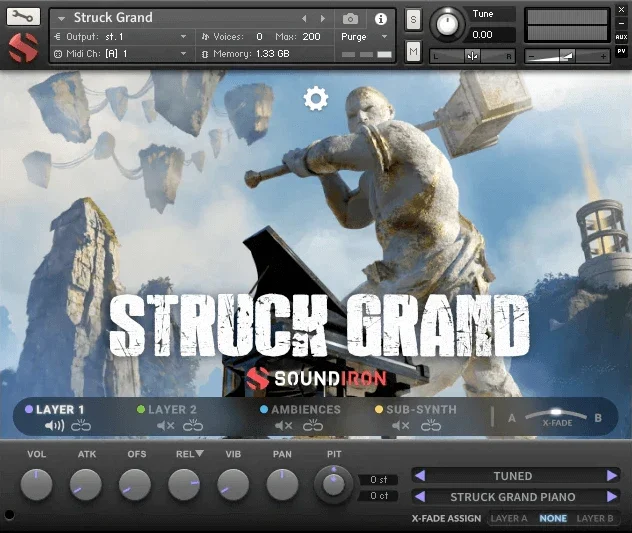Click the OFS knob
Image resolution: width=632 pixels, height=533 pixels.
point(135,485)
